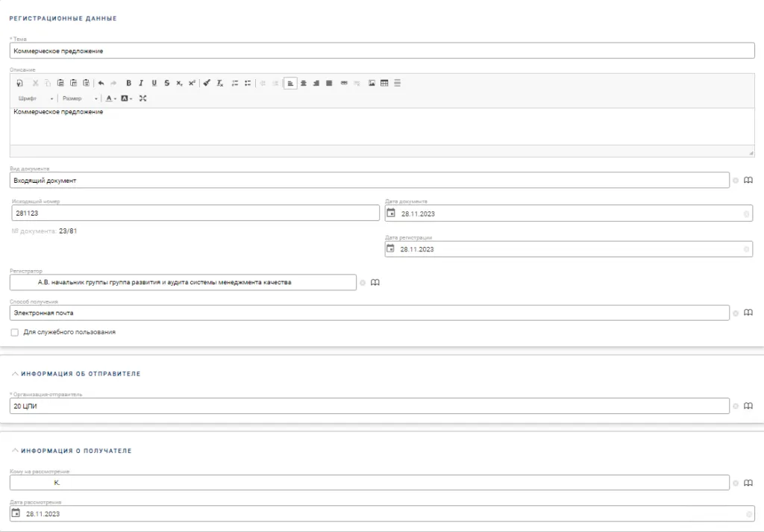Insert an image into the description
Image resolution: width=764 pixels, height=532 pixels.
[x=372, y=83]
